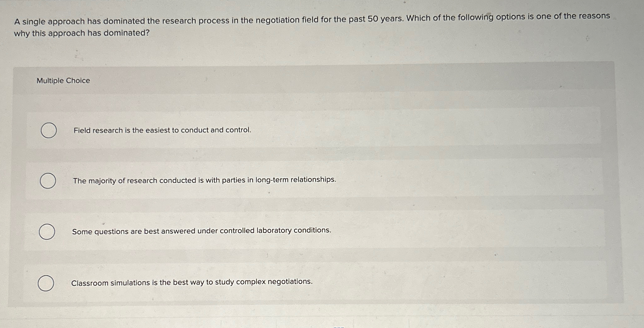Screen dimensions: 644x328
Task: Click the phrase 'why this approach has dominated?'
Action: click(x=81, y=33)
